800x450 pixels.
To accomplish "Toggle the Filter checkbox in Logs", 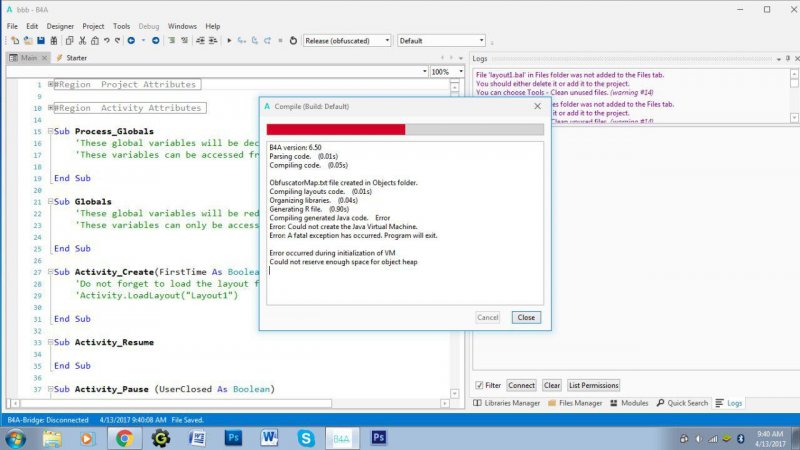I will [x=479, y=385].
